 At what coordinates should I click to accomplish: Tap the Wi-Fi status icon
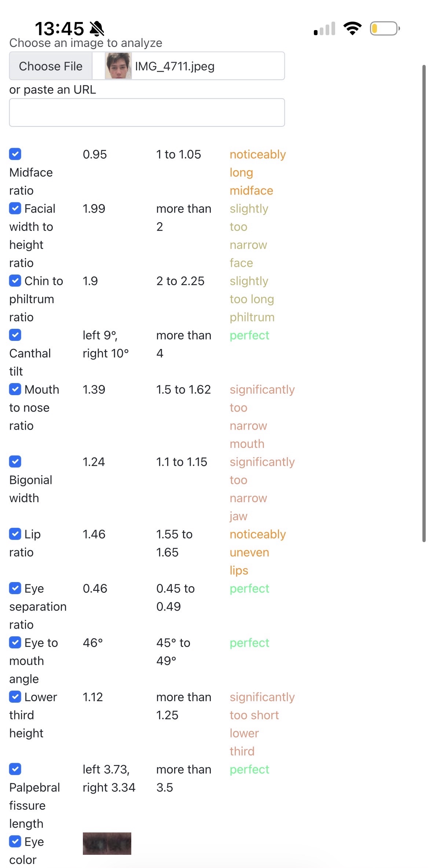(x=352, y=28)
